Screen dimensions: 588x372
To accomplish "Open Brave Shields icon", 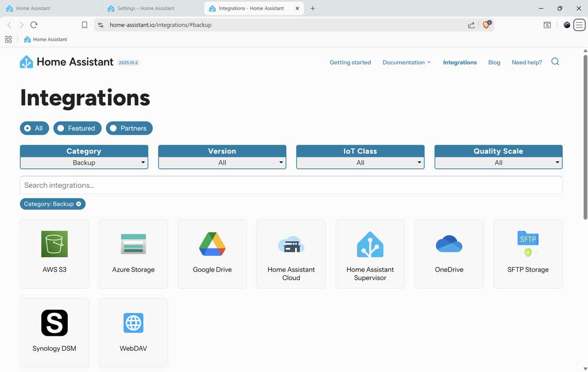I will point(486,24).
